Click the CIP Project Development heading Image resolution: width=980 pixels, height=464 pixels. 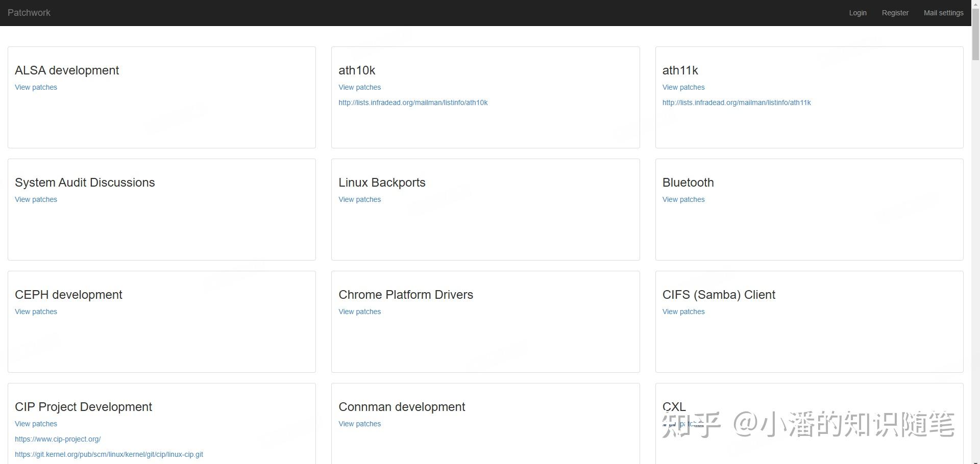[83, 407]
